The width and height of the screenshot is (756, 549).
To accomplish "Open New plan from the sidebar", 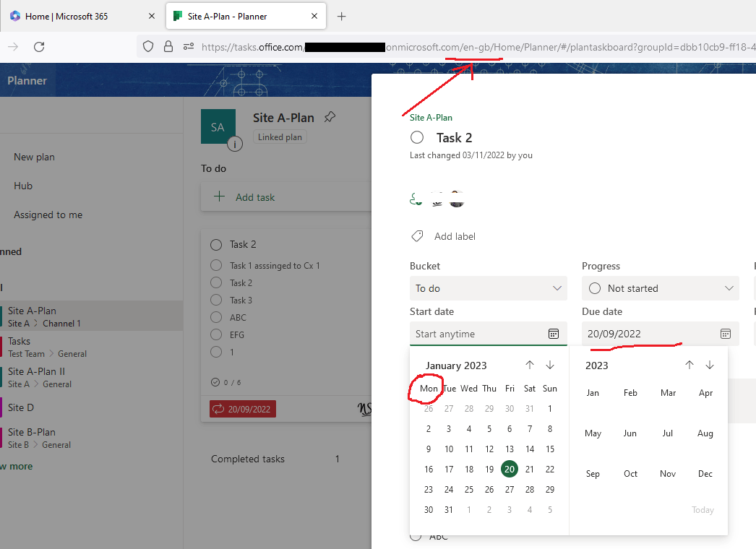I will click(x=33, y=157).
